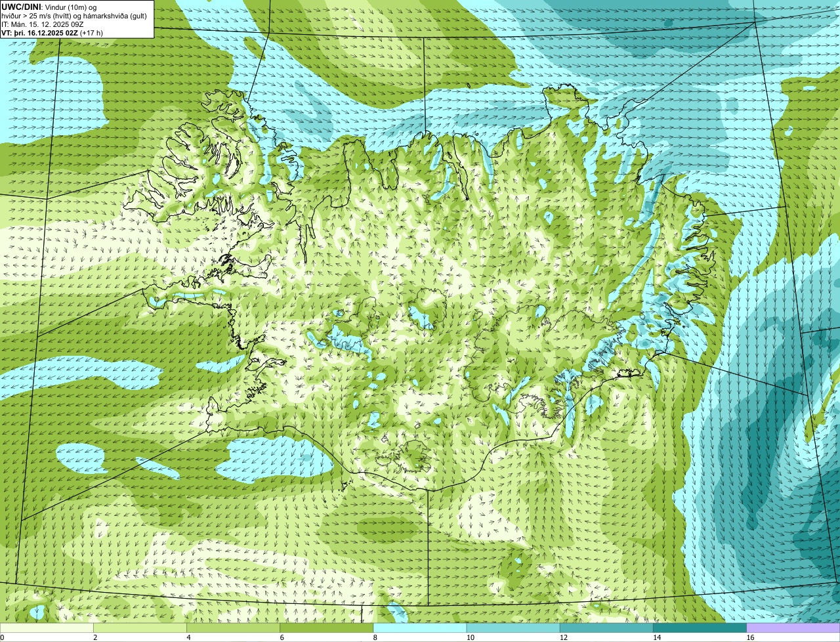840x642 pixels.
Task: Click the legend scale label '2'
Action: (x=95, y=637)
